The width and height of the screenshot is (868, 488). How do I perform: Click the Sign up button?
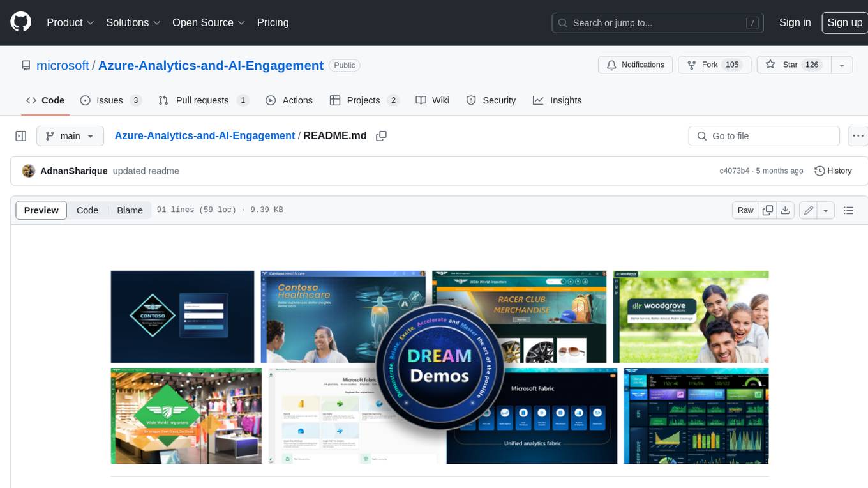click(844, 22)
